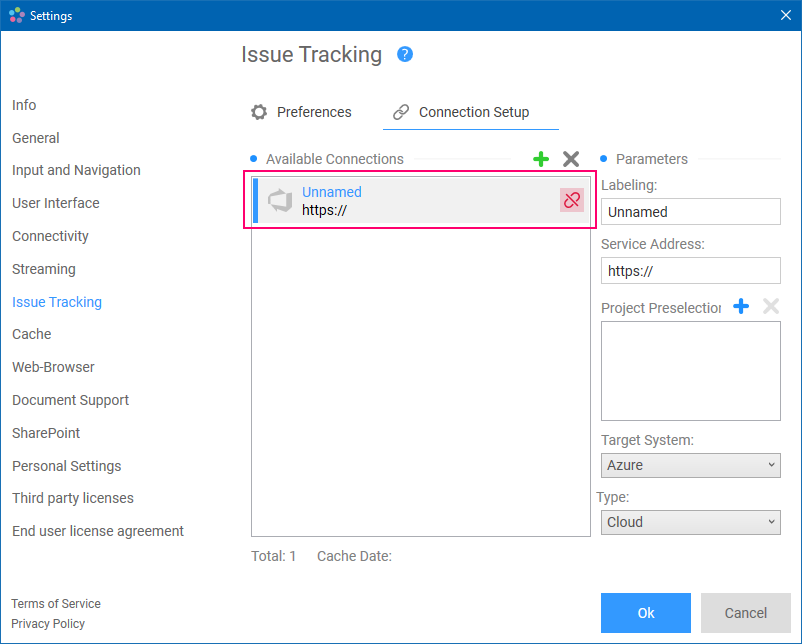The image size is (802, 644).
Task: Click the red broken link icon
Action: 571,200
